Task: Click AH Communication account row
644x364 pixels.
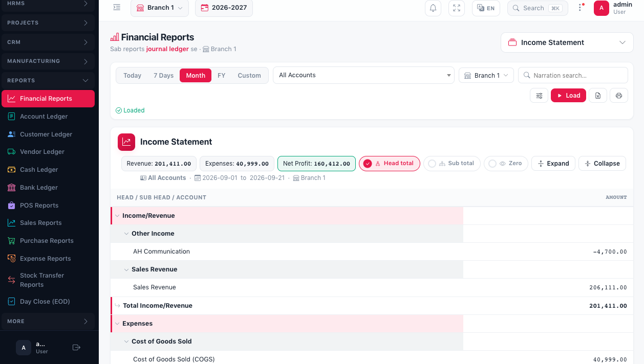Action: click(372, 252)
